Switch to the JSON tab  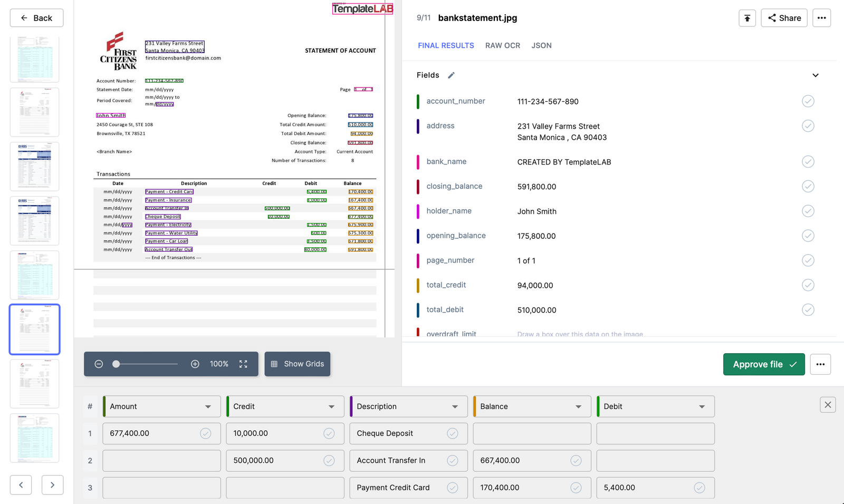(x=541, y=45)
